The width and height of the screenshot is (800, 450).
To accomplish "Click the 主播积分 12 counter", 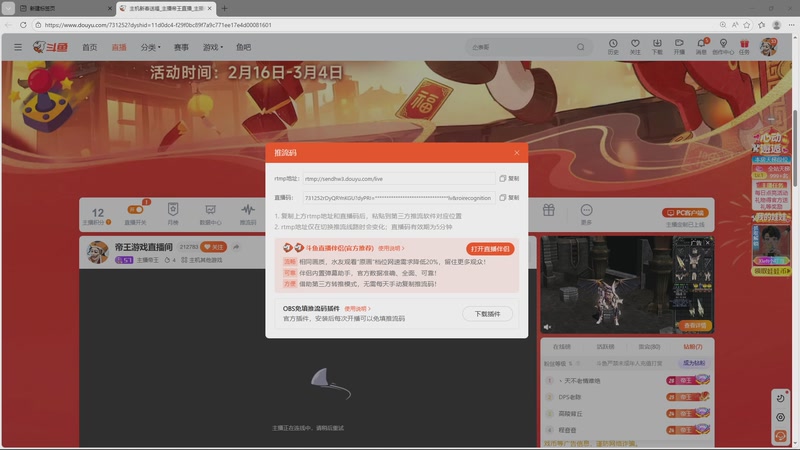I will (x=97, y=216).
